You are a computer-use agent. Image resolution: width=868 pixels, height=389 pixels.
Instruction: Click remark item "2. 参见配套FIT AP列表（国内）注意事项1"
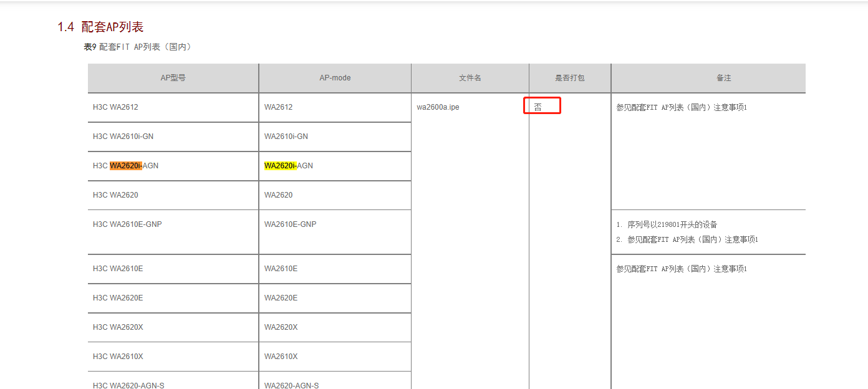point(687,239)
